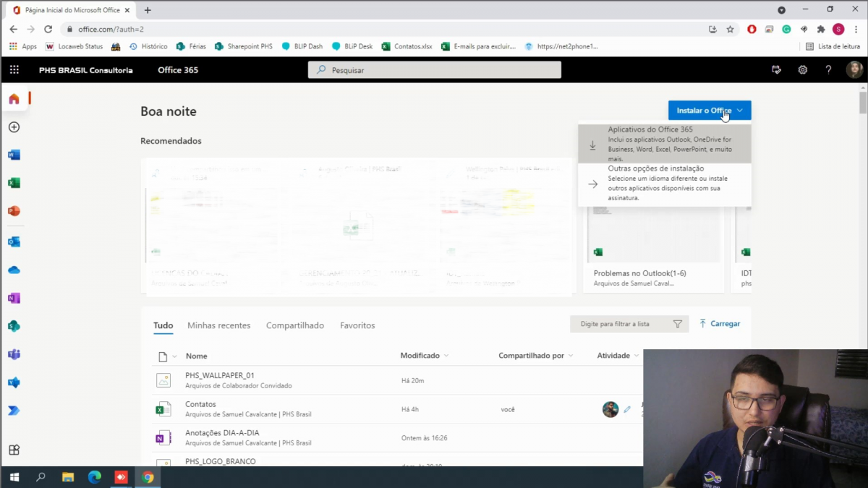Install app icon in the address bar

click(712, 30)
